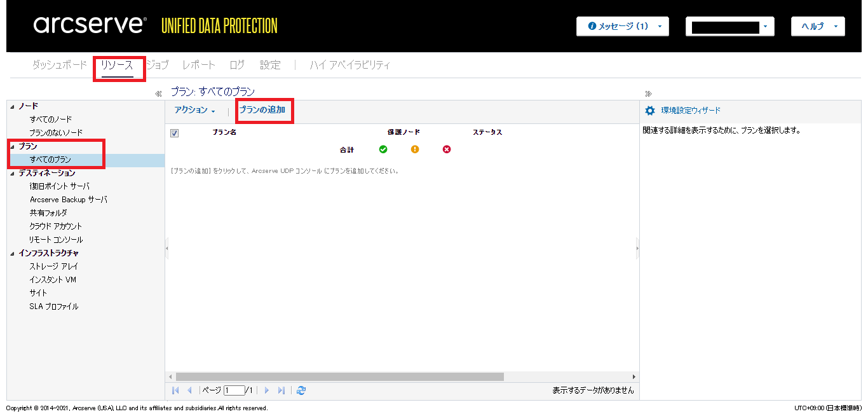Open the 環境設定ウィザード link
Viewport: 868px width, 414px height.
691,111
